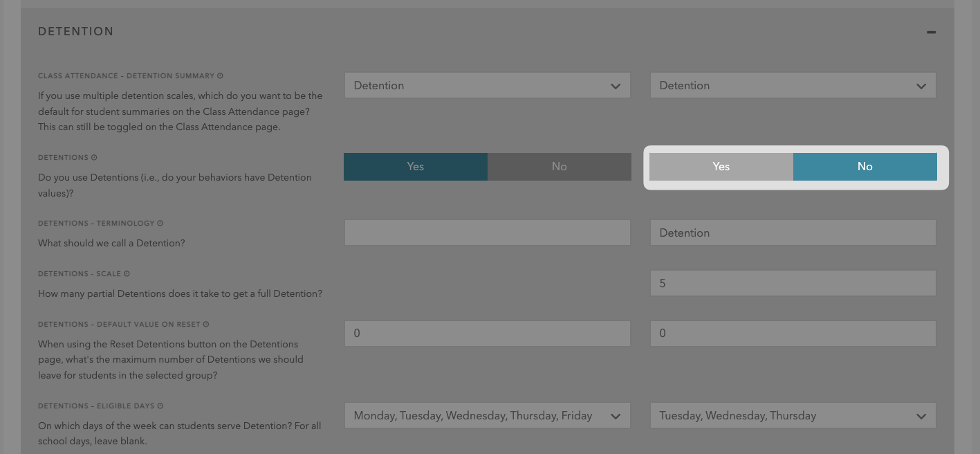Choose Yes in the left Detentions toggle
The width and height of the screenshot is (980, 454).
pos(415,167)
